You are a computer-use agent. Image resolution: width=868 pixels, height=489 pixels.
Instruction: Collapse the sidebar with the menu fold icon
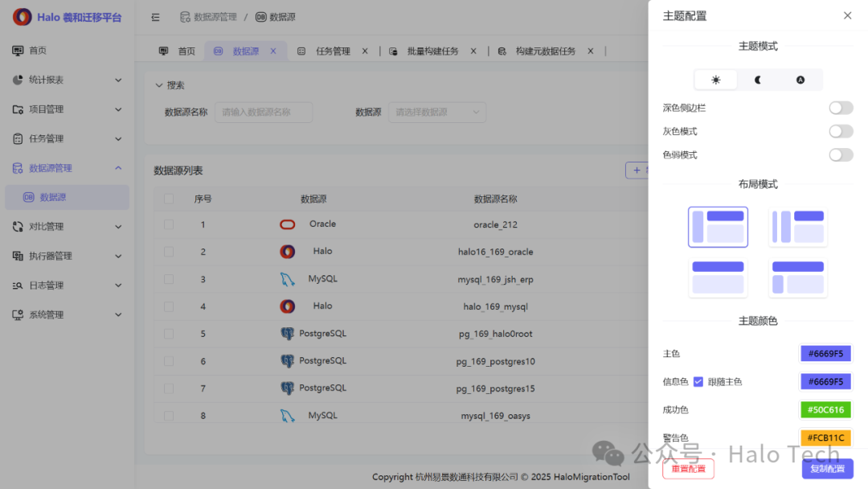pos(156,17)
